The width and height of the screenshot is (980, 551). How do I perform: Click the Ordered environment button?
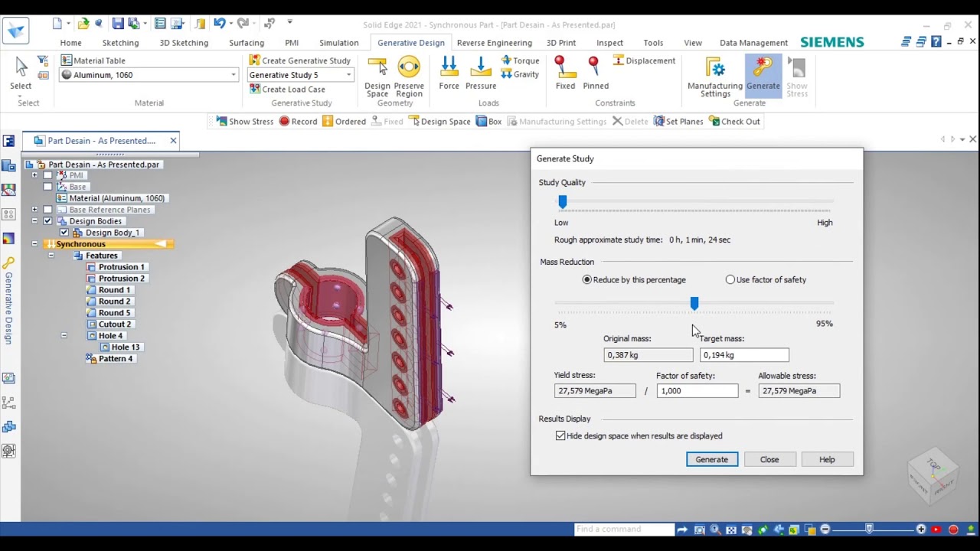click(x=344, y=121)
